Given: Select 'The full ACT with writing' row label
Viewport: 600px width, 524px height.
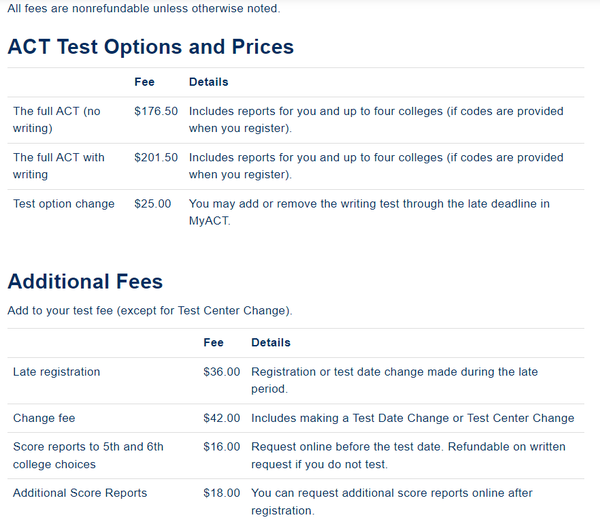Looking at the screenshot, I should pyautogui.click(x=58, y=166).
